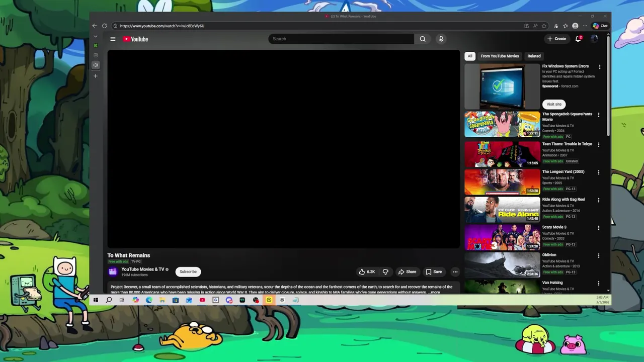Open YouTube Movies & TV channel avatar

click(113, 271)
